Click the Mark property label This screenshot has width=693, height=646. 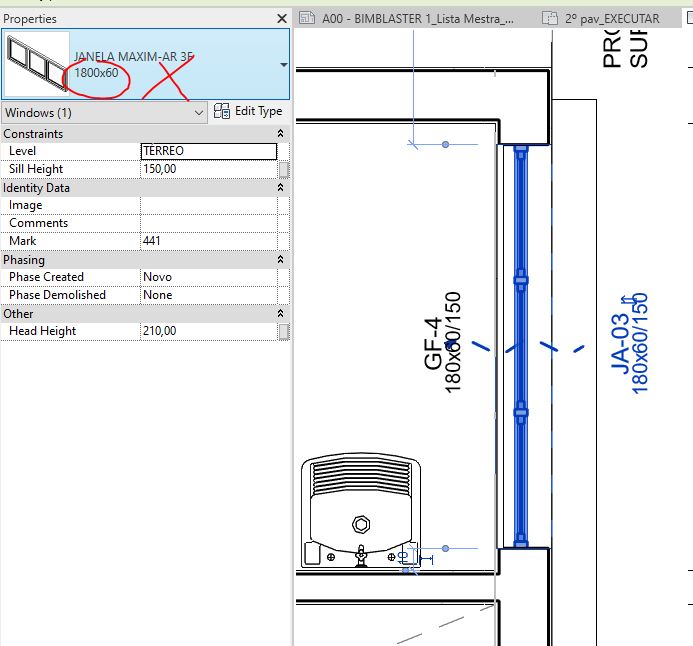[23, 241]
